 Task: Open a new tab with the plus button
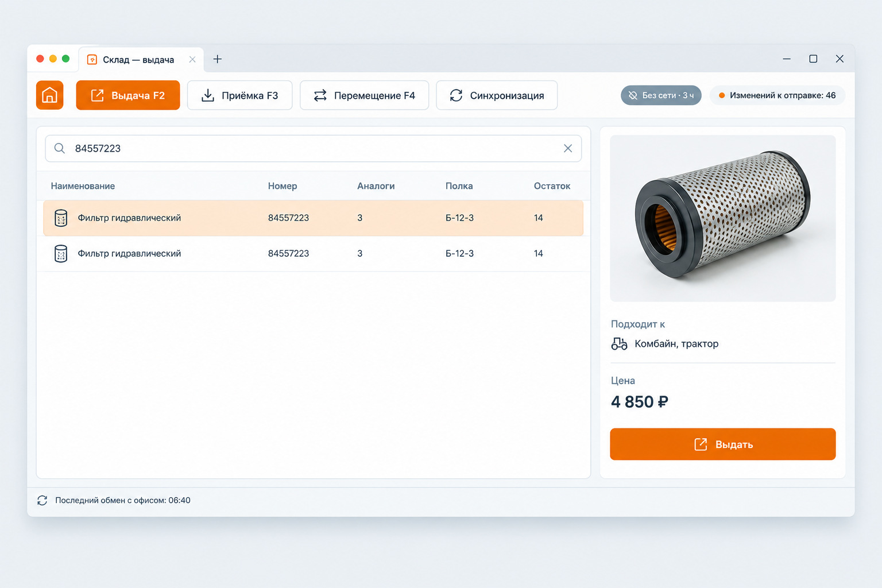(218, 59)
